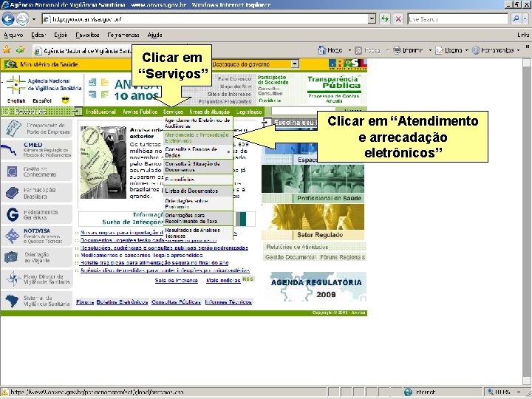532x399 pixels.
Task: Open the Imprimir dropdown arrow
Action: [x=430, y=50]
